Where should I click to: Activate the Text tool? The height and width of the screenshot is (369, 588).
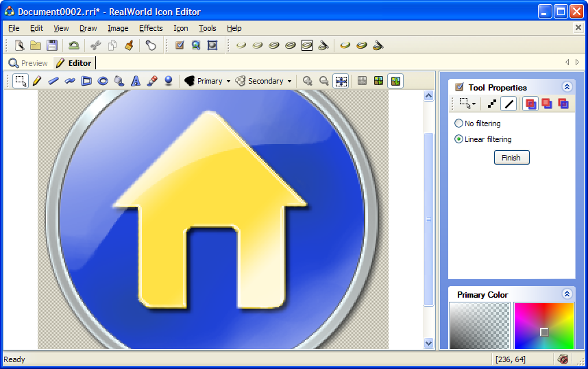coord(136,81)
